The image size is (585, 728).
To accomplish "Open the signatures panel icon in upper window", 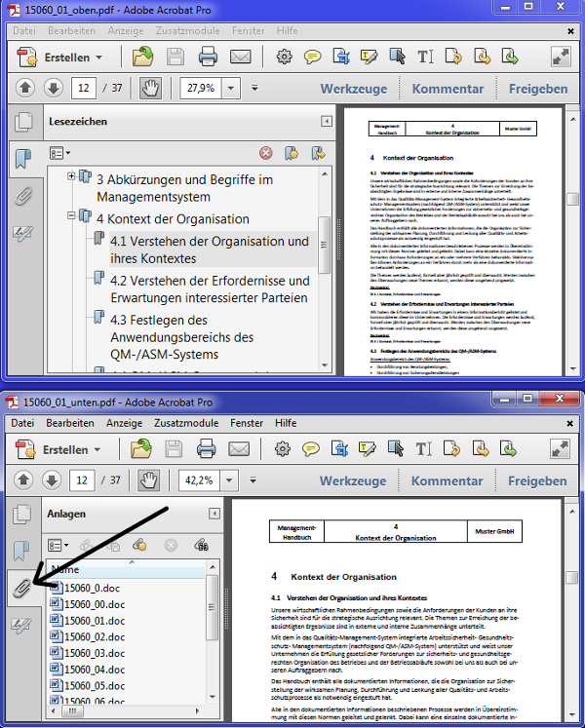I will click(x=22, y=234).
